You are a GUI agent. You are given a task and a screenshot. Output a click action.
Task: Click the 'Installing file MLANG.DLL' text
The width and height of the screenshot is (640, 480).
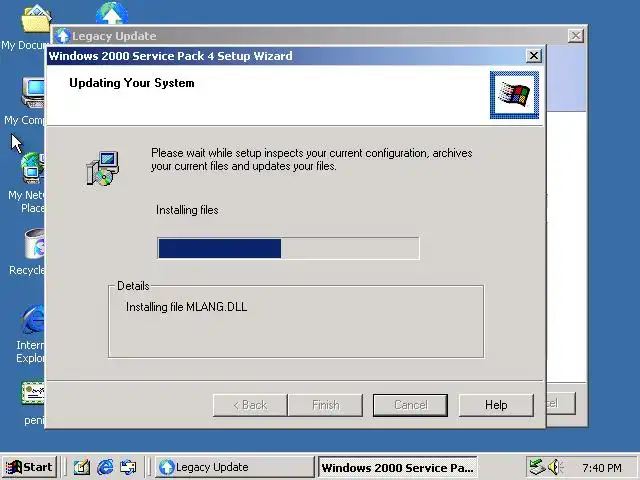tap(187, 307)
